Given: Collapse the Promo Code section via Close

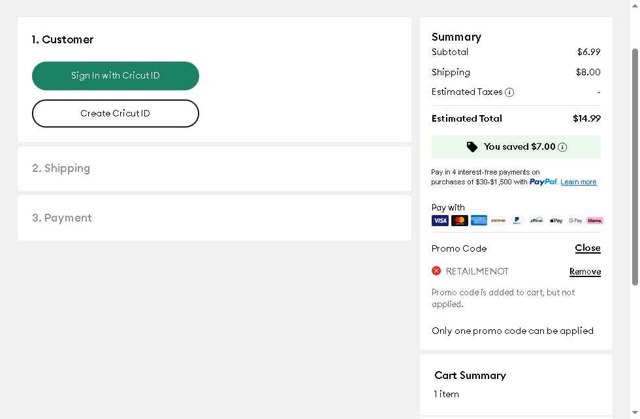Looking at the screenshot, I should click(587, 248).
